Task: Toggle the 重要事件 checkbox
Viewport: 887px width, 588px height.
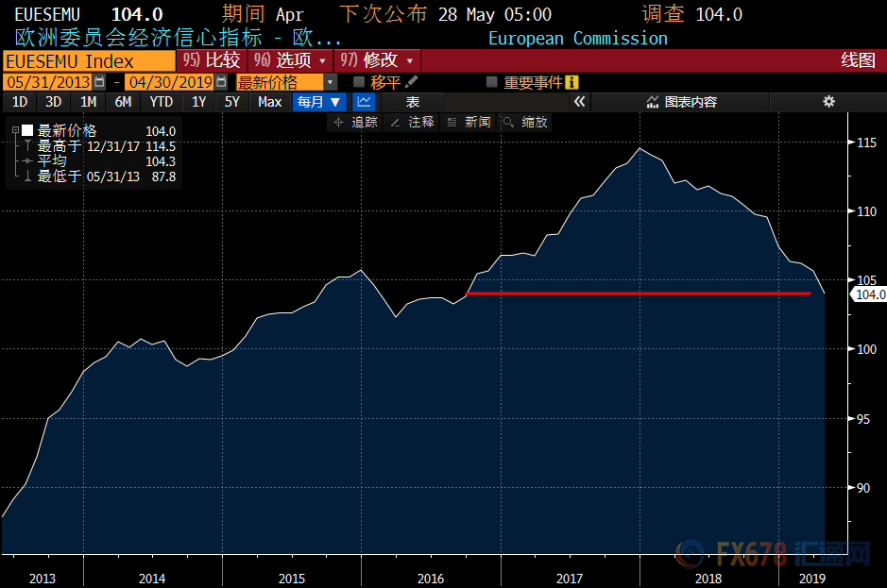Action: [x=492, y=82]
